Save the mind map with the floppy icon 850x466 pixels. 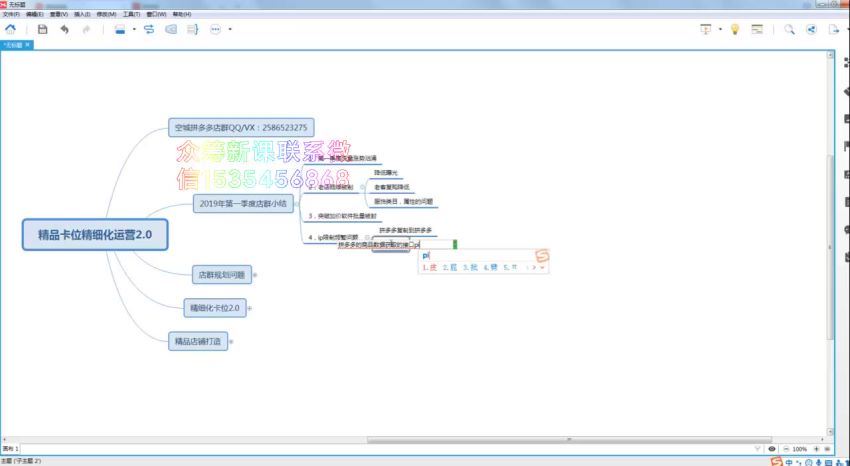pyautogui.click(x=42, y=29)
